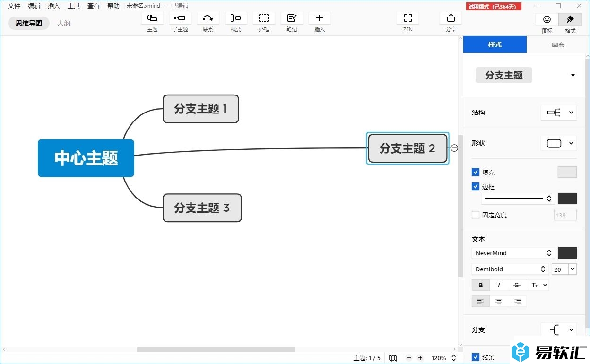
Task: Open the 文件 menu
Action: pos(14,6)
